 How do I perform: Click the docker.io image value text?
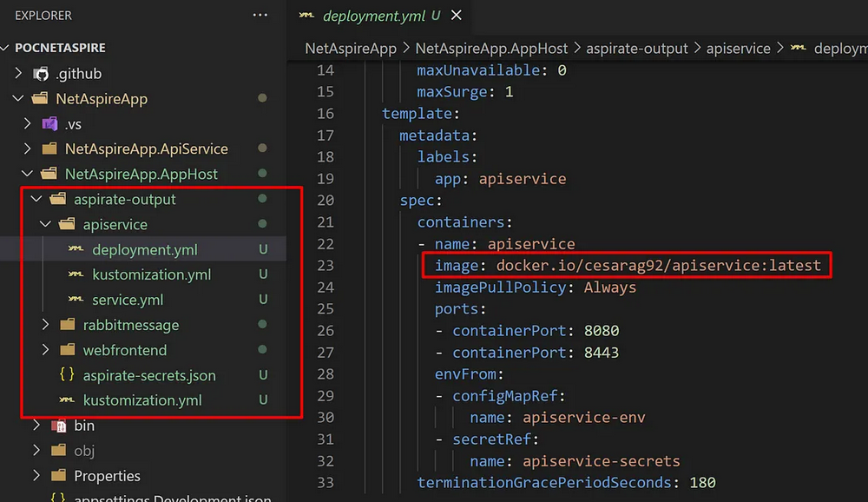(658, 266)
